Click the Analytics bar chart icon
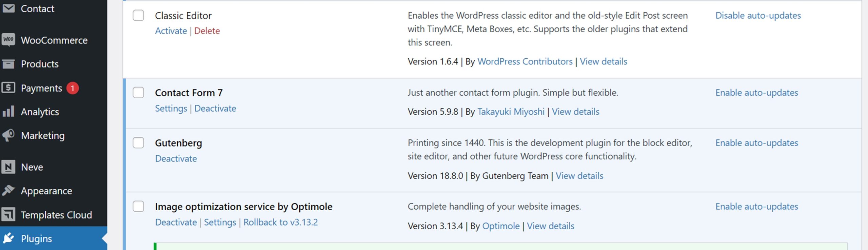This screenshot has width=868, height=250. coord(8,111)
